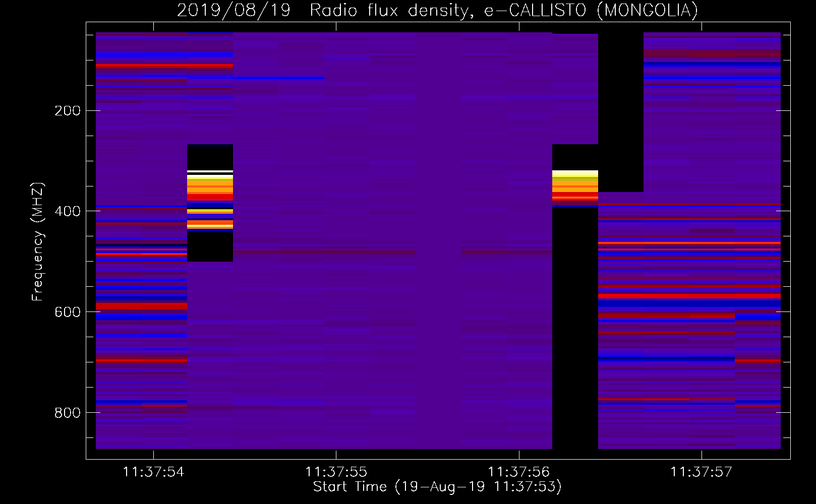The height and width of the screenshot is (504, 816).
Task: Click the 400 frequency tick label
Action: (x=68, y=211)
